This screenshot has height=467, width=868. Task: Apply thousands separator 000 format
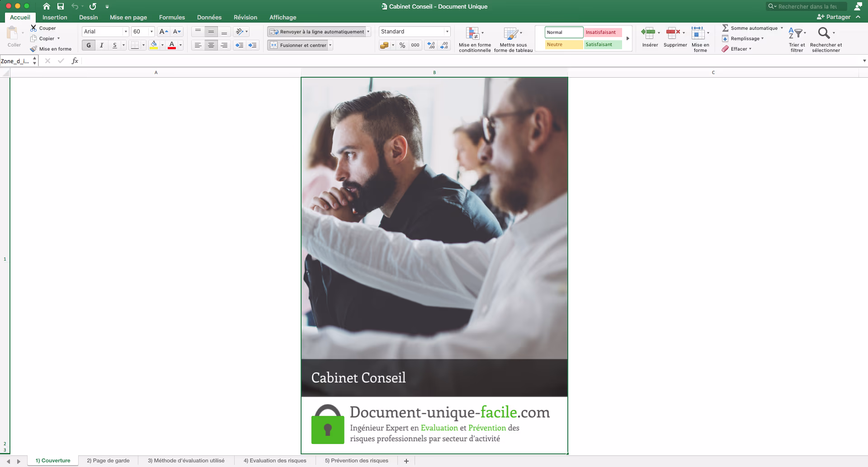coord(415,45)
